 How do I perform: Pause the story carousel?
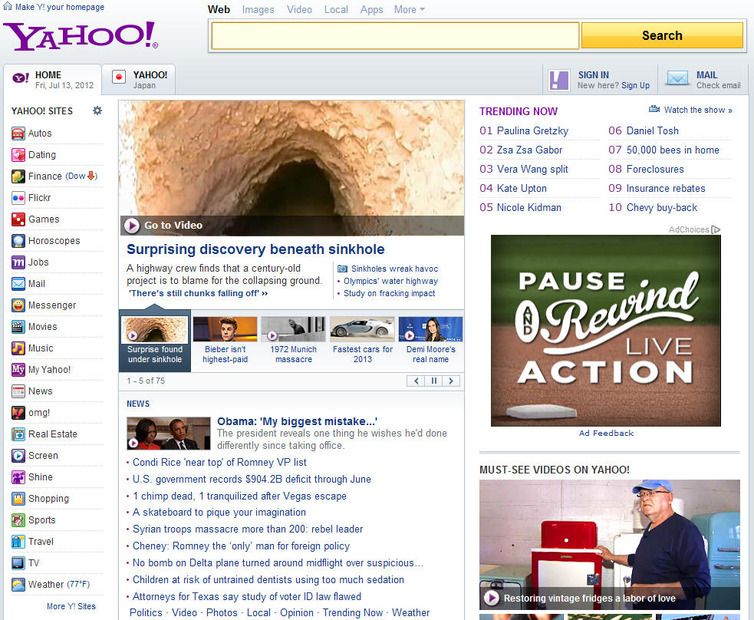[x=434, y=381]
